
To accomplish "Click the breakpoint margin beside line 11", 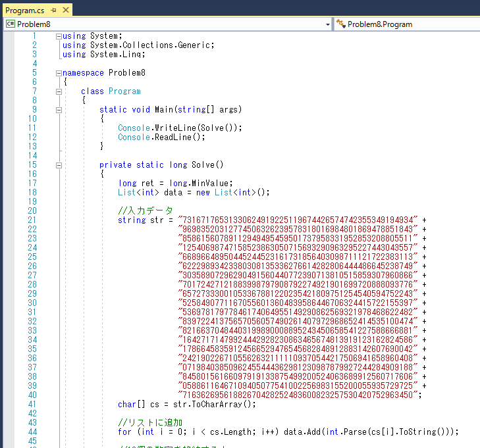I will (x=9, y=128).
